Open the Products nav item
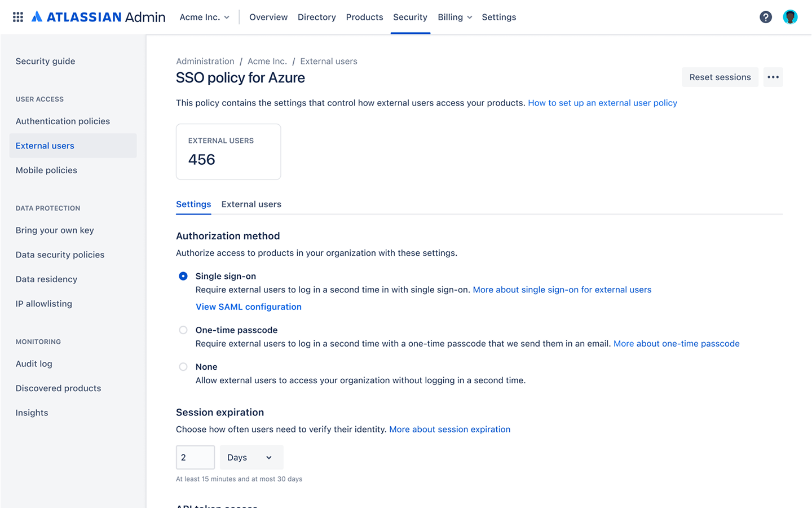 coord(364,17)
